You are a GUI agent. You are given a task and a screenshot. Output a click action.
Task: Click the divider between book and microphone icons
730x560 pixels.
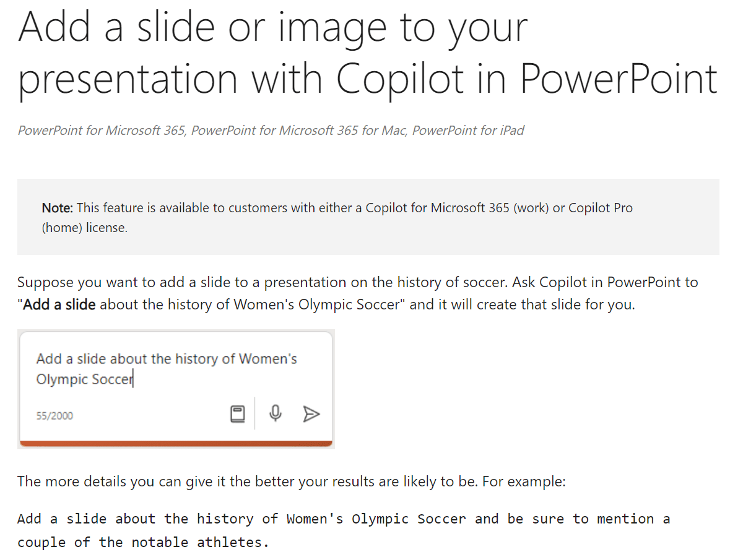point(254,413)
